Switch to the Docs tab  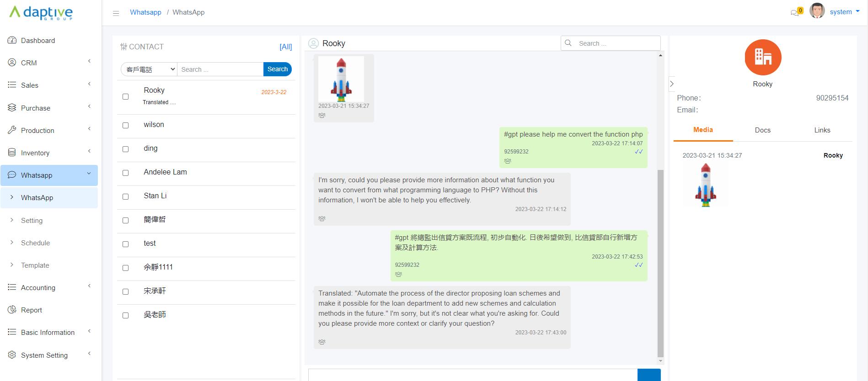[x=762, y=130]
